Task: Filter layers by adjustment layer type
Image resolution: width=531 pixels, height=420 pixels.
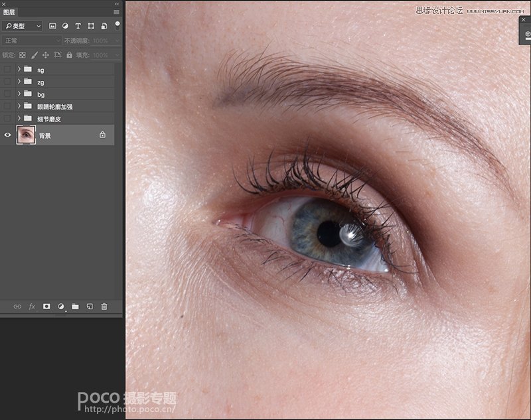Action: [x=65, y=26]
